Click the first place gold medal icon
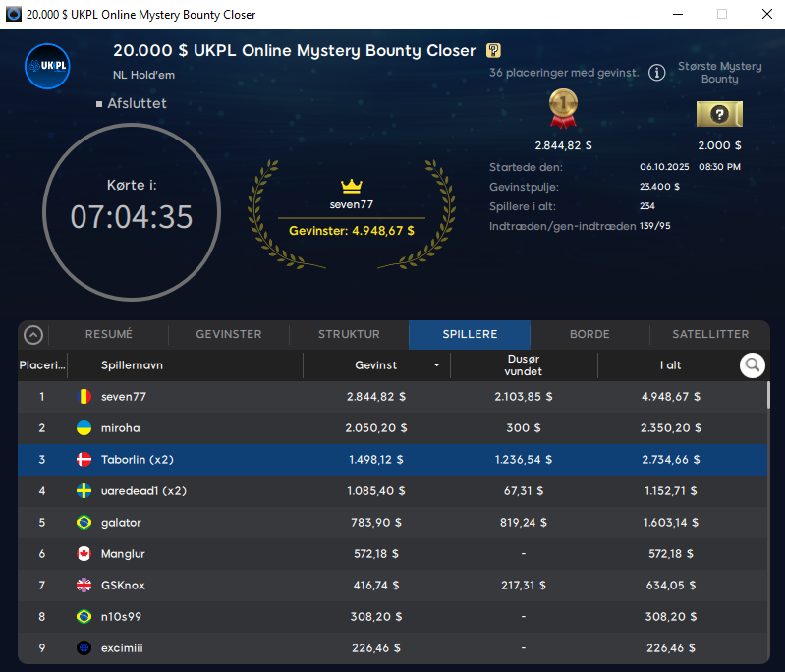This screenshot has height=672, width=785. (x=562, y=108)
